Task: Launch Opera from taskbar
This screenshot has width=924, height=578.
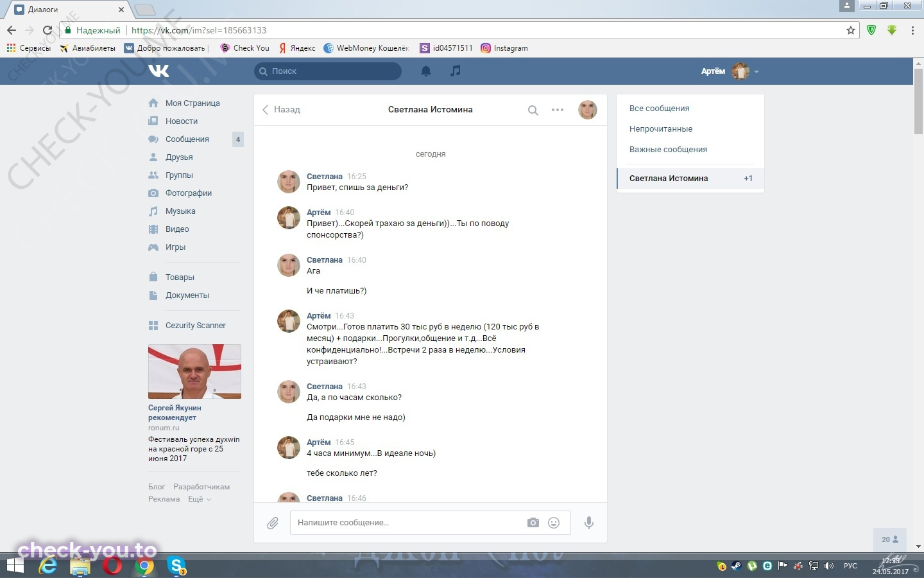Action: (112, 566)
